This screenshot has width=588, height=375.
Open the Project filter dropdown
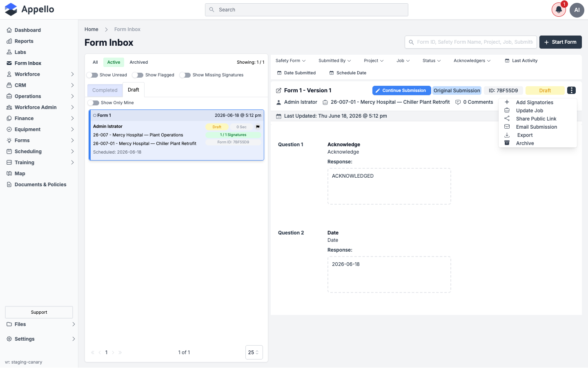(374, 61)
